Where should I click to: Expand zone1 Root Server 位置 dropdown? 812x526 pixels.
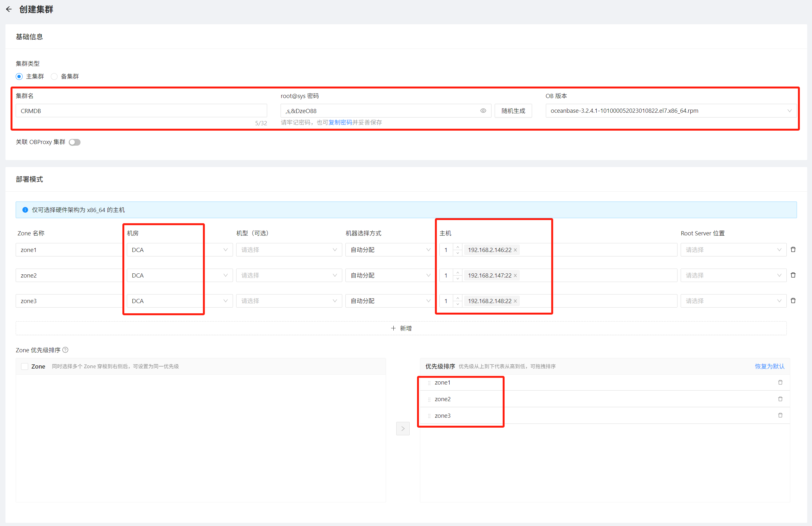click(x=733, y=250)
